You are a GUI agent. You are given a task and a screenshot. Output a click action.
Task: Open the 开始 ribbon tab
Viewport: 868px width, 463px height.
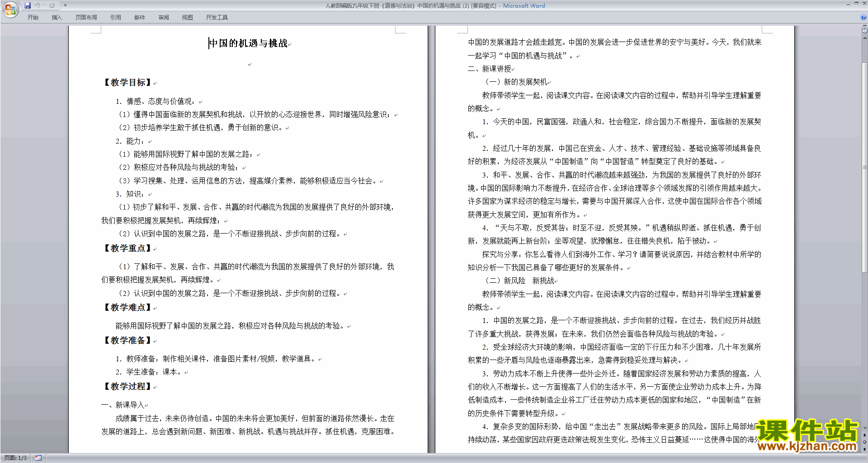[33, 18]
